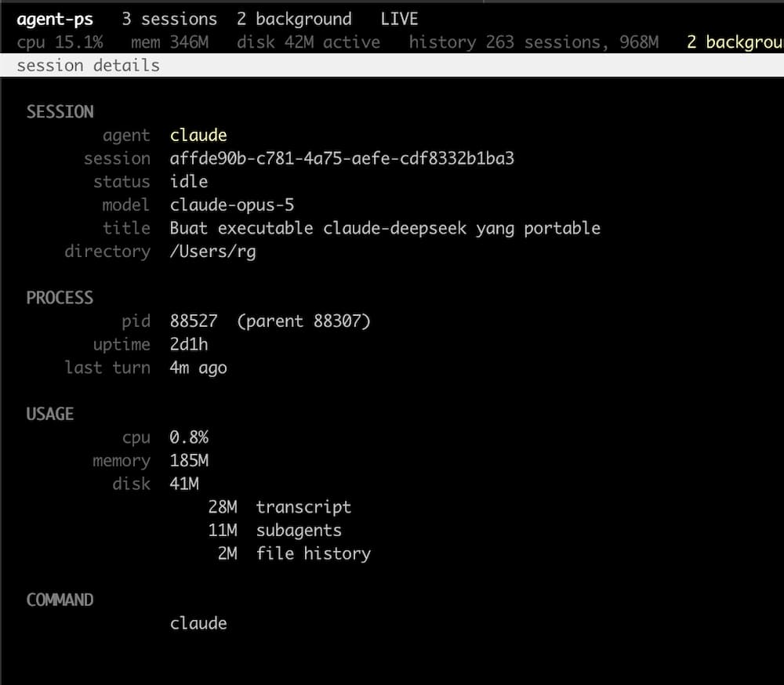Viewport: 784px width, 685px height.
Task: Click the 'pid' field label
Action: coord(136,321)
